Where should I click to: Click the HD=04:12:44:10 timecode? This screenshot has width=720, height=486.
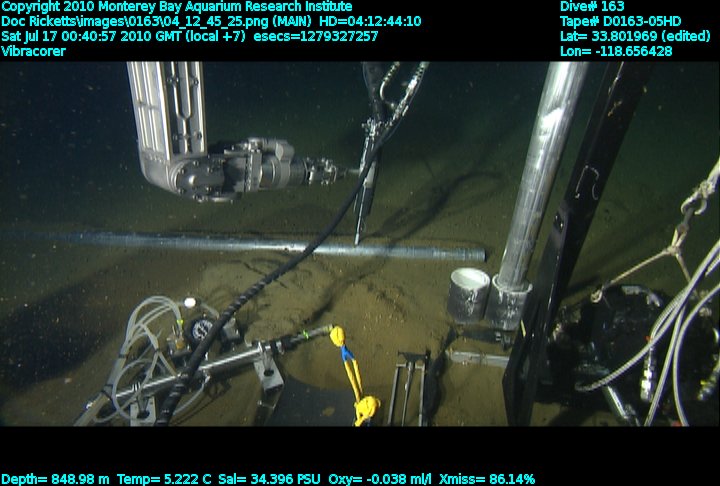(x=370, y=22)
